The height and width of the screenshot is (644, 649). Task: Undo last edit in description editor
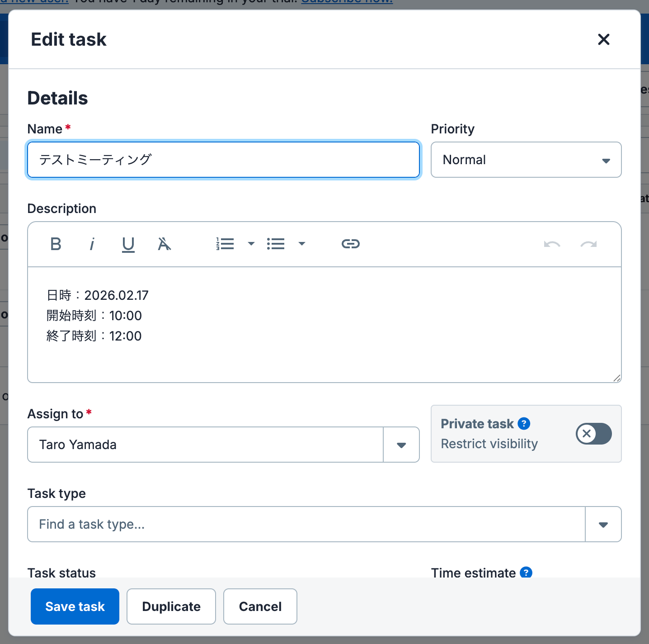tap(552, 244)
